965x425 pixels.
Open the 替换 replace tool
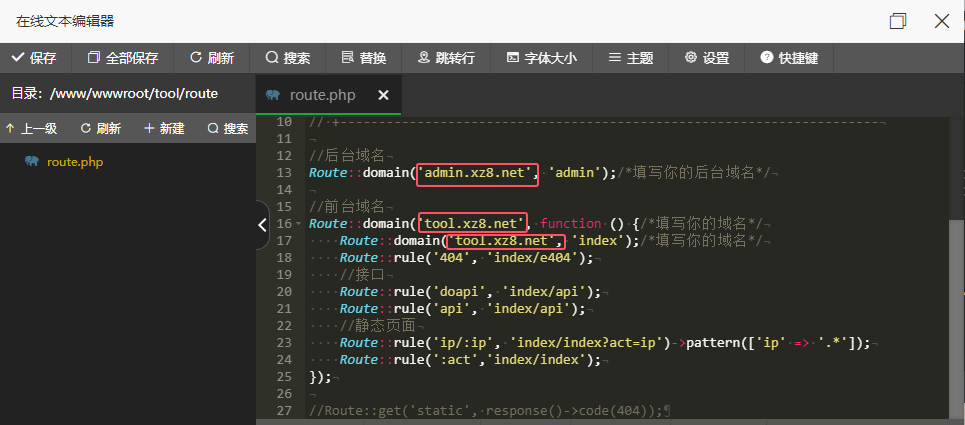tap(364, 58)
